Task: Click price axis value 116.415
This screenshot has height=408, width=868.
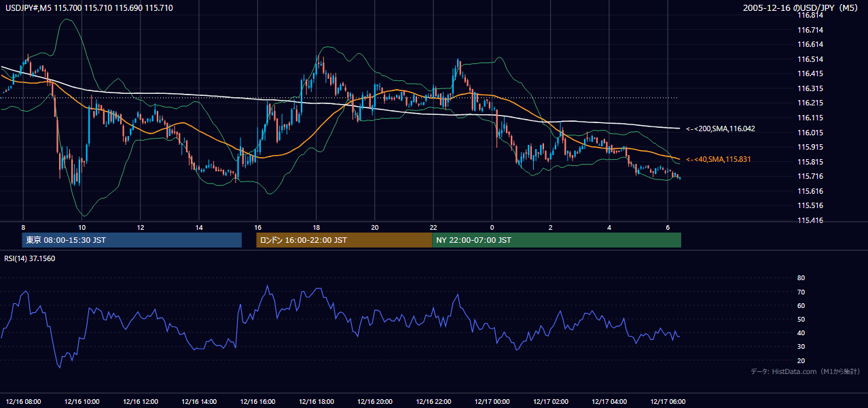Action: 810,73
